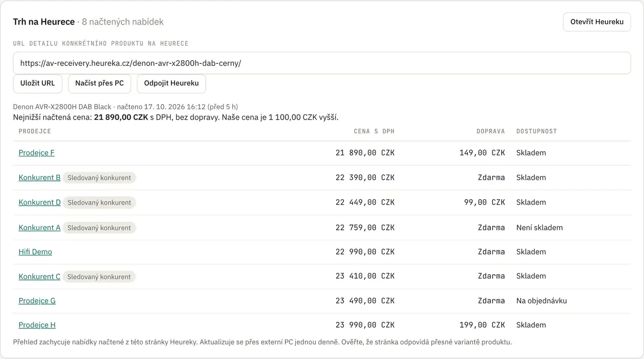Open the Prodejce H seller link
Image resolution: width=644 pixels, height=359 pixels.
click(37, 325)
